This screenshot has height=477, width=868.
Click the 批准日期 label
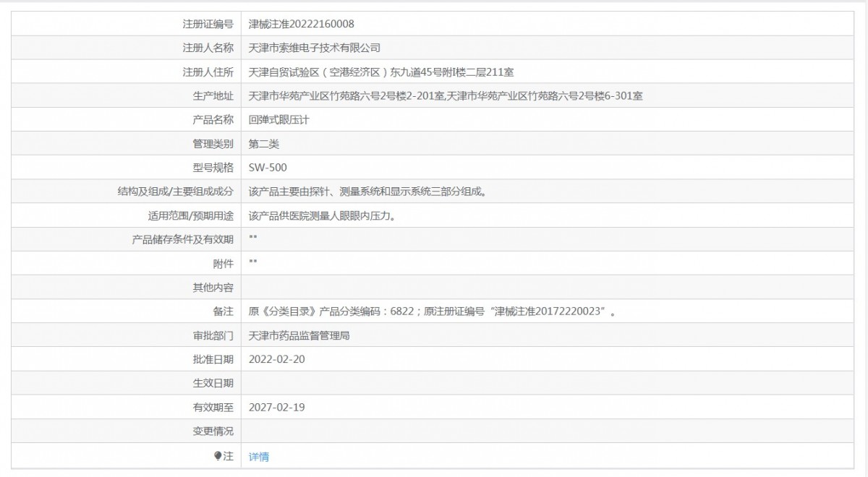point(213,359)
